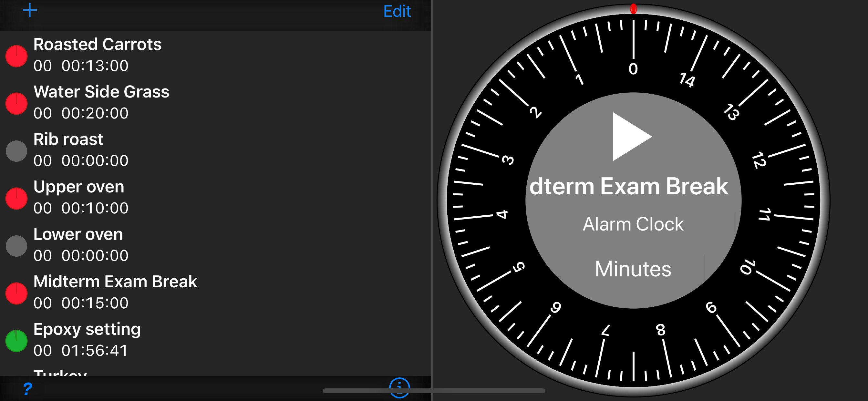Tap the plus icon to add timer
The width and height of the screenshot is (868, 401).
tap(30, 10)
